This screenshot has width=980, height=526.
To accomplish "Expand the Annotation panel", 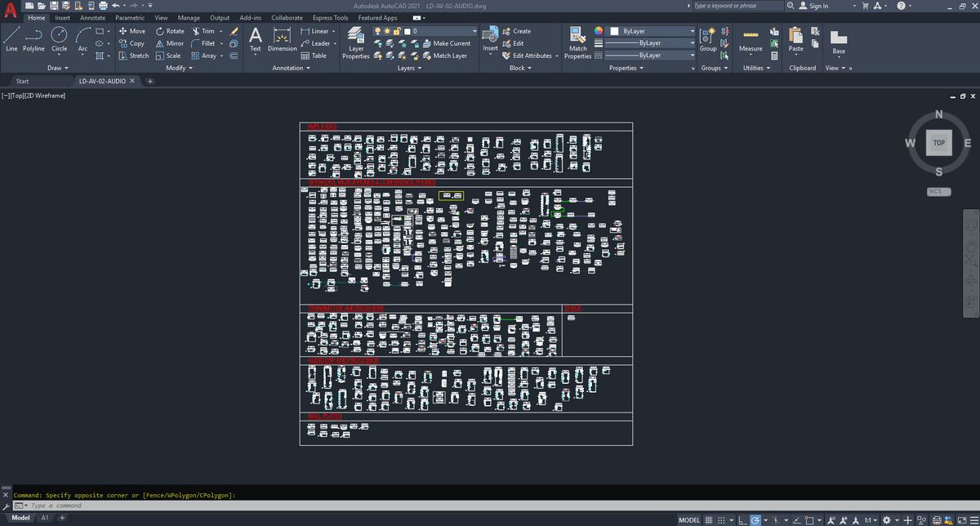I will click(x=291, y=68).
